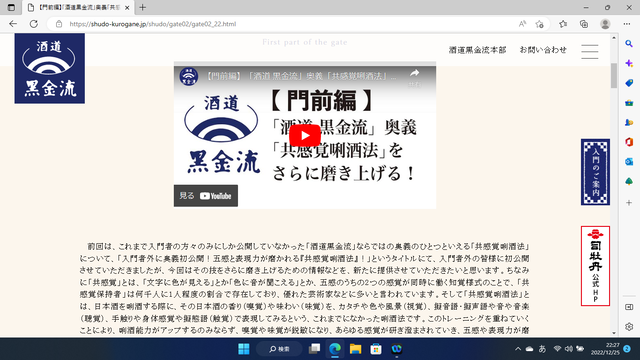Close the current browser tab
640x360 pixels.
coord(127,8)
